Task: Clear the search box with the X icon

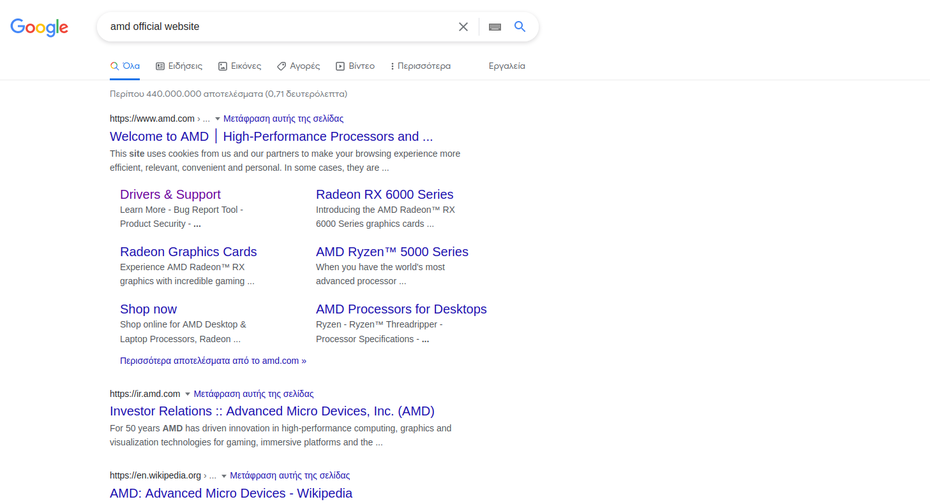Action: pos(463,27)
